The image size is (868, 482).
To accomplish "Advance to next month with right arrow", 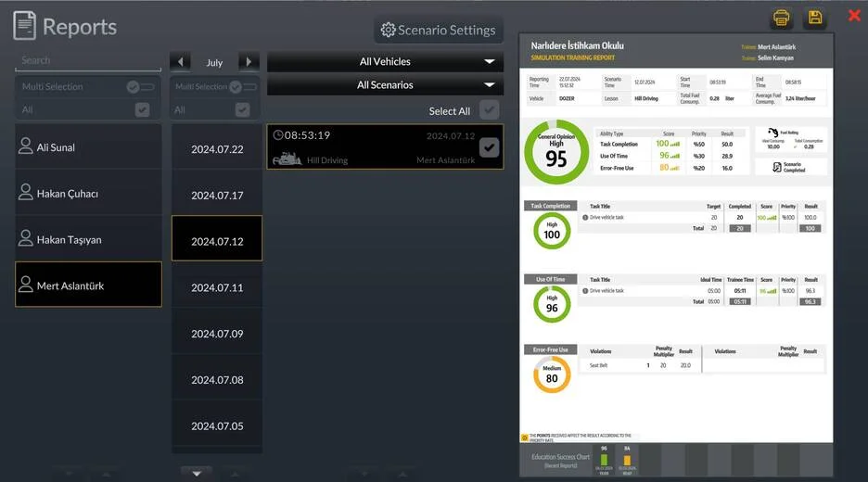I will coord(248,62).
